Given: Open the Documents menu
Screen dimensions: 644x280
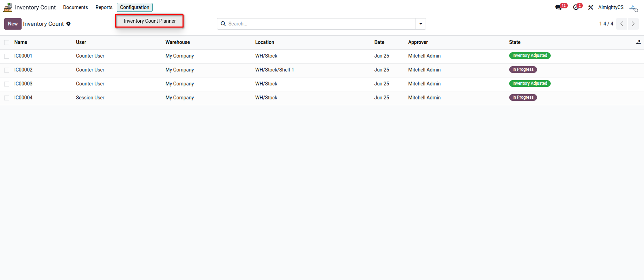Looking at the screenshot, I should 76,7.
